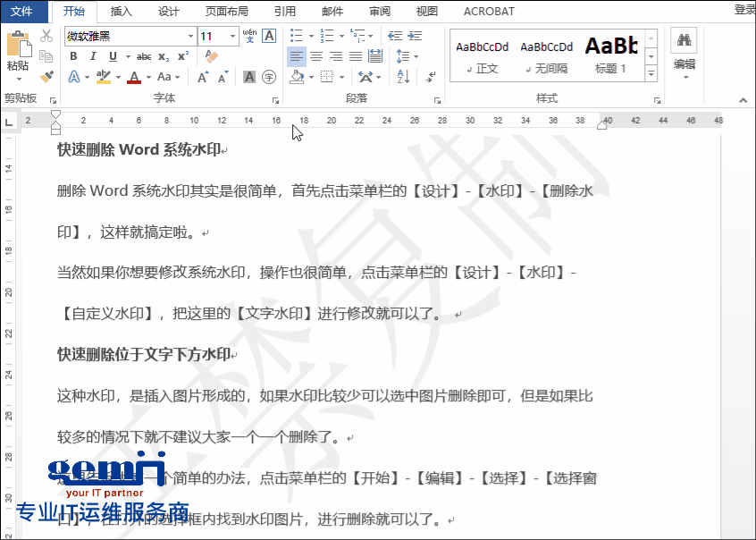This screenshot has height=540, width=756.
Task: Apply strikethrough formatting
Action: pos(143,56)
